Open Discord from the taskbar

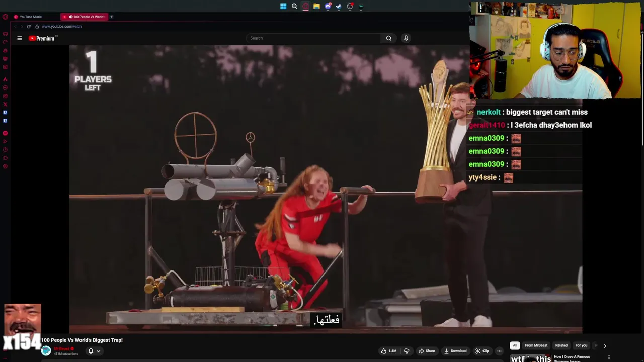tap(328, 6)
